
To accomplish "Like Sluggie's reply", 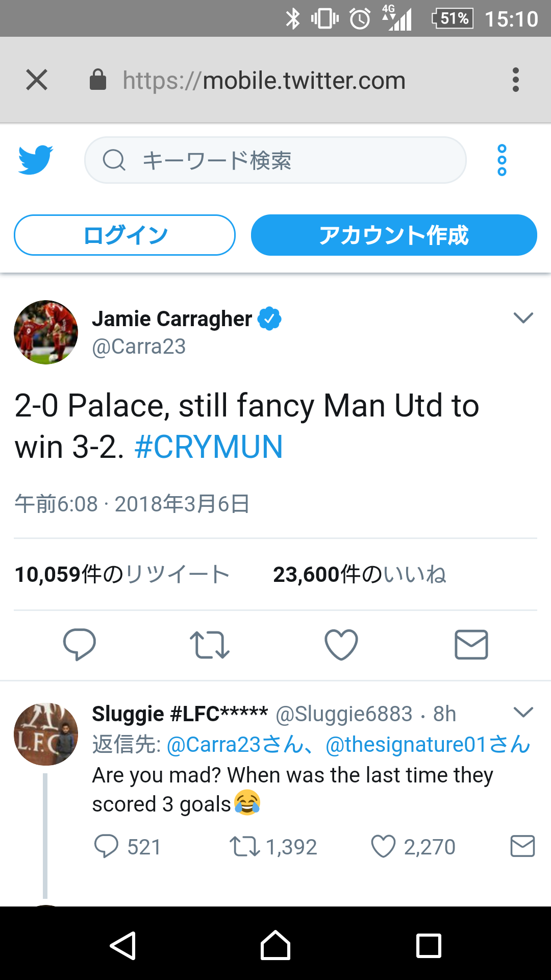I will point(413,846).
